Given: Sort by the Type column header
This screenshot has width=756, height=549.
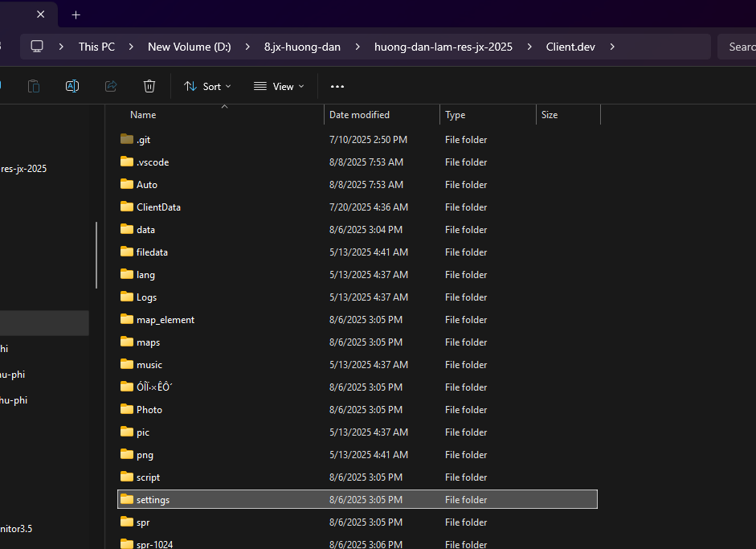Looking at the screenshot, I should click(x=456, y=115).
